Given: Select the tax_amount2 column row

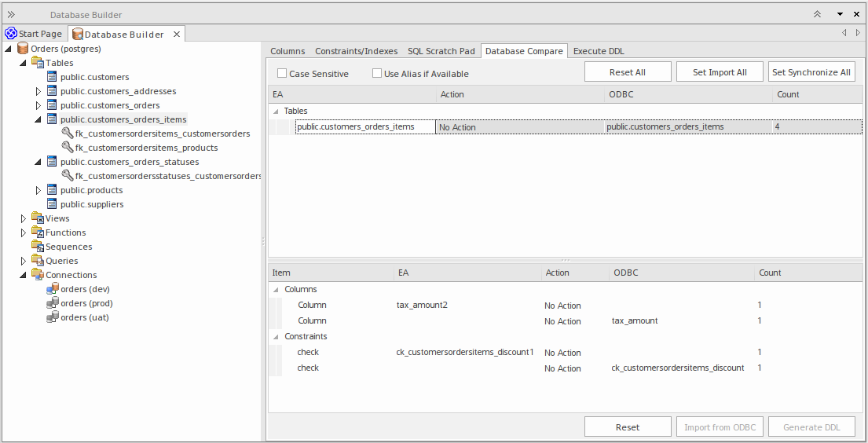Looking at the screenshot, I should pyautogui.click(x=422, y=305).
